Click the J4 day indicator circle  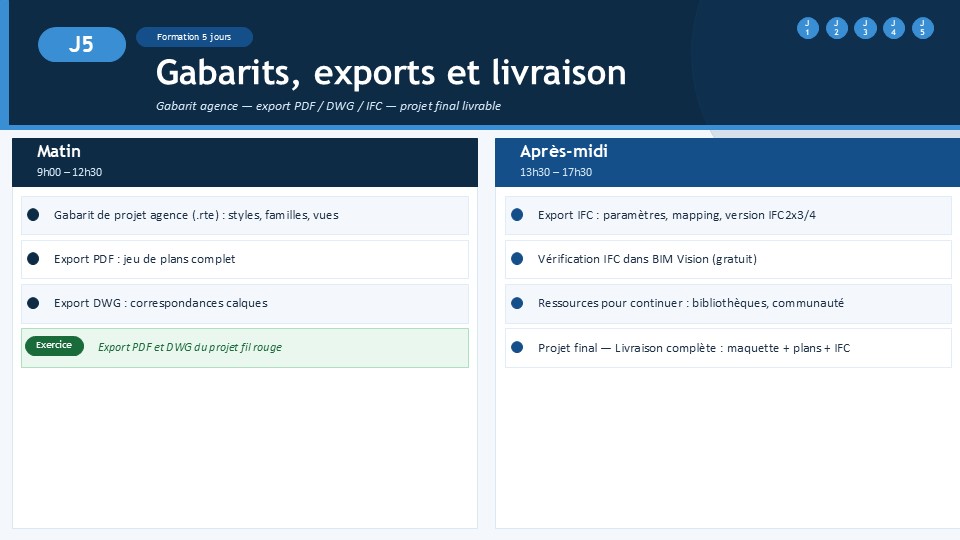[x=894, y=28]
